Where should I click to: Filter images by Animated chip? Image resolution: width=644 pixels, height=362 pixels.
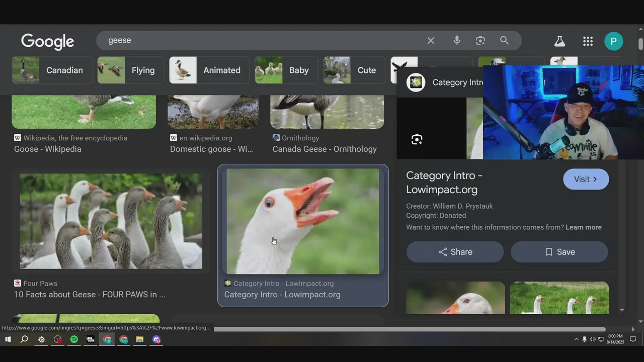[209, 70]
